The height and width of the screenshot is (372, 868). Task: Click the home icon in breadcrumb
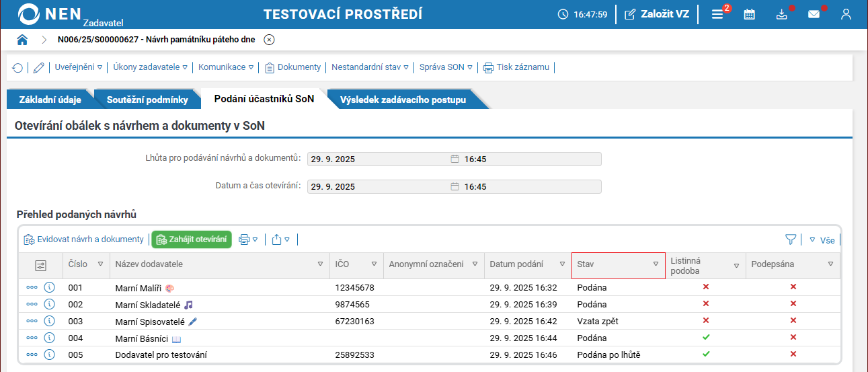pyautogui.click(x=22, y=40)
